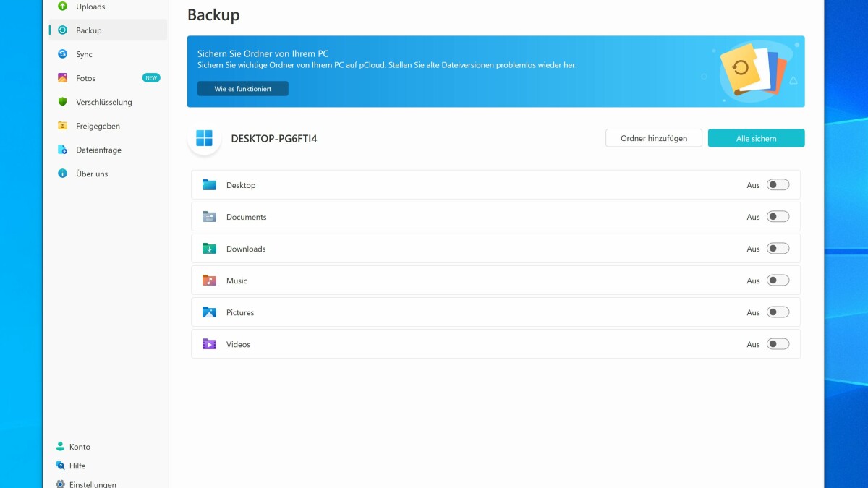Click the Konto person icon

click(60, 447)
